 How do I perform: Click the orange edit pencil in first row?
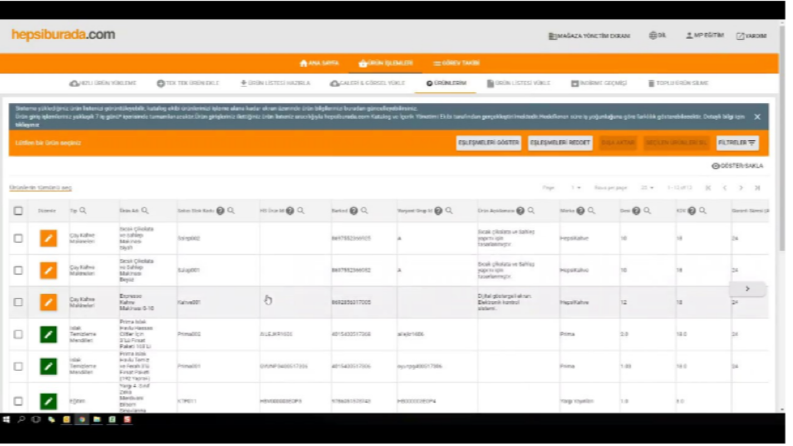point(49,238)
